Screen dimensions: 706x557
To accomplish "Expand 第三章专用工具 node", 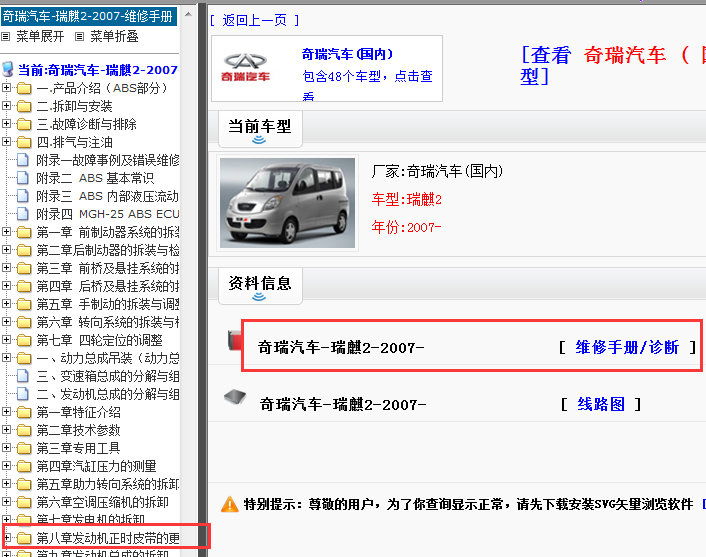I will [6, 448].
